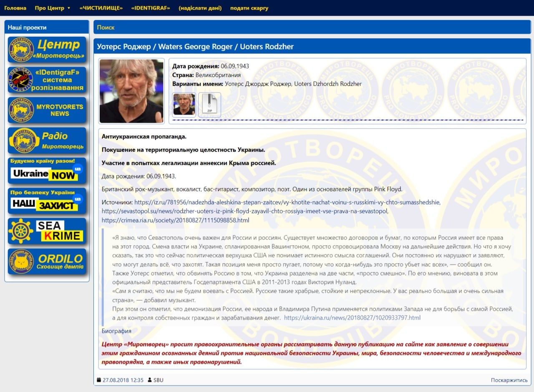Screen dimensions: 534x392
Task: Open the SEA KRIME project banner
Action: point(47,231)
